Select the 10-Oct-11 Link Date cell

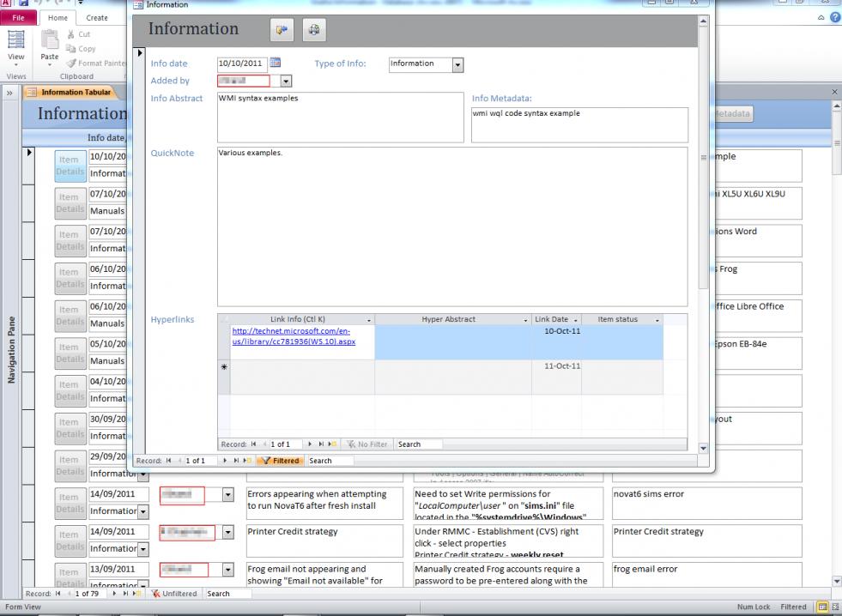tap(556, 342)
